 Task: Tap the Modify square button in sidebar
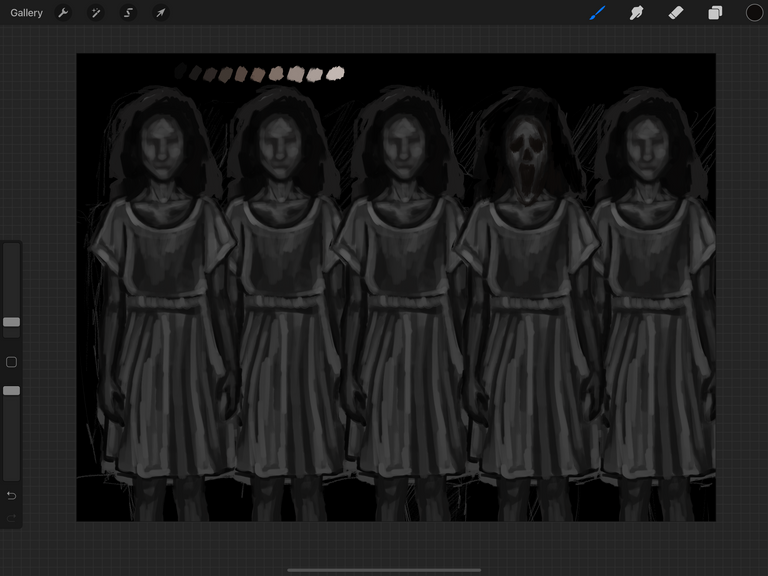(11, 362)
